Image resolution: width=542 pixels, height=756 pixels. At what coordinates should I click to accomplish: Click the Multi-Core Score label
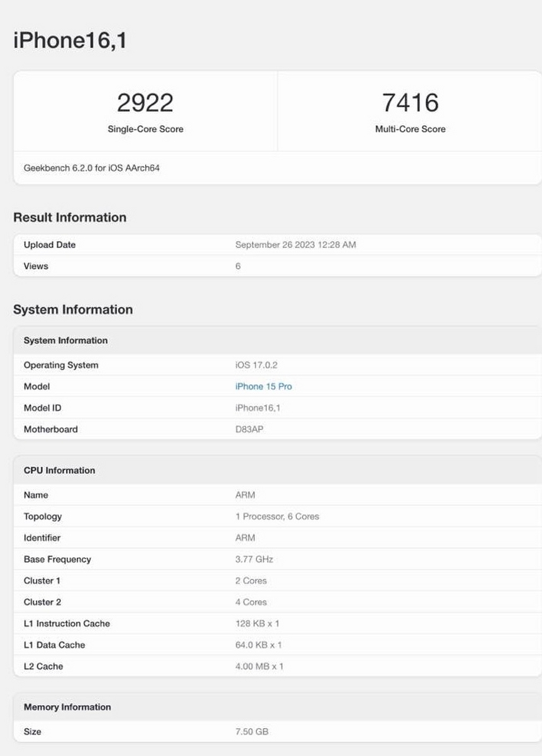tap(410, 129)
